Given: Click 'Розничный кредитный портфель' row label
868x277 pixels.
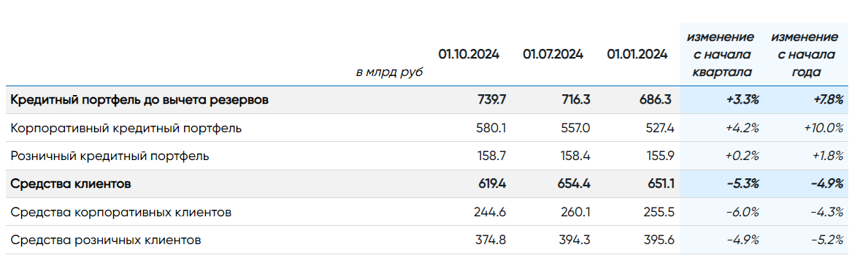Looking at the screenshot, I should (x=110, y=156).
